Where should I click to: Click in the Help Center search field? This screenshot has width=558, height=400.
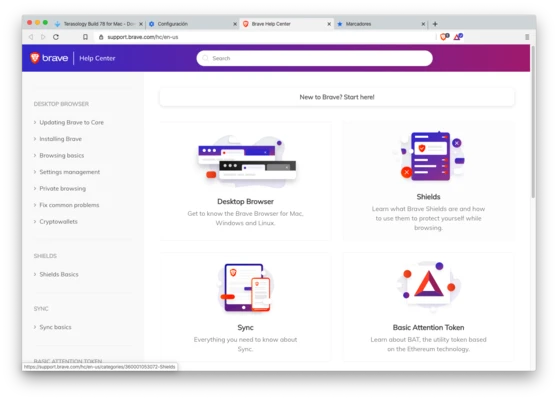pyautogui.click(x=315, y=58)
